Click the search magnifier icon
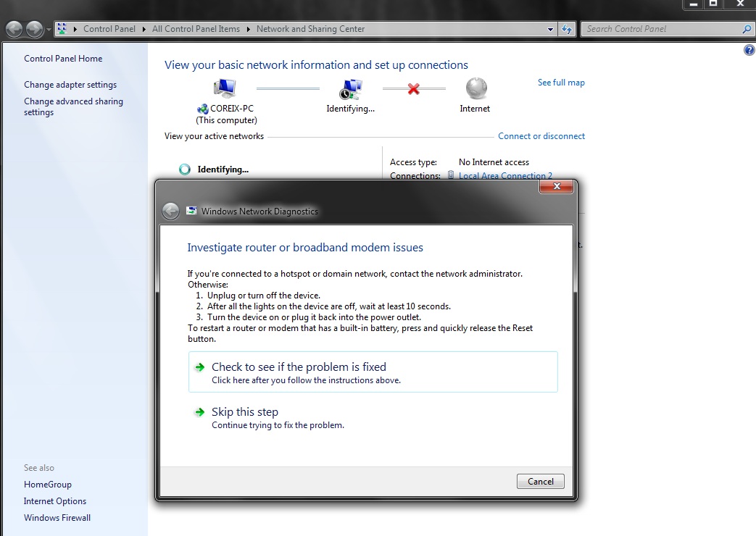 [747, 29]
